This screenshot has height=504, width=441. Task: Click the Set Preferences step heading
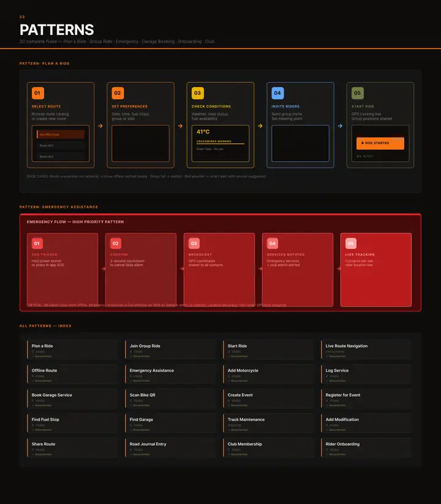pyautogui.click(x=129, y=107)
